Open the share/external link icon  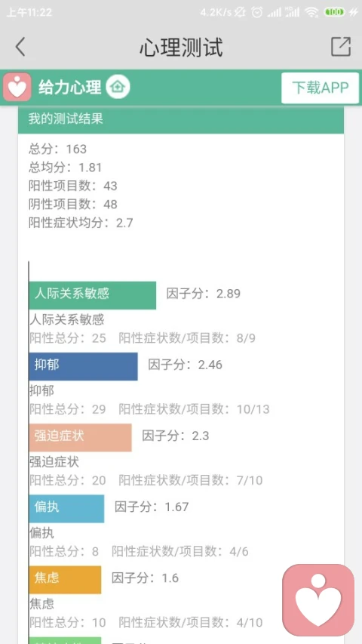click(x=341, y=46)
